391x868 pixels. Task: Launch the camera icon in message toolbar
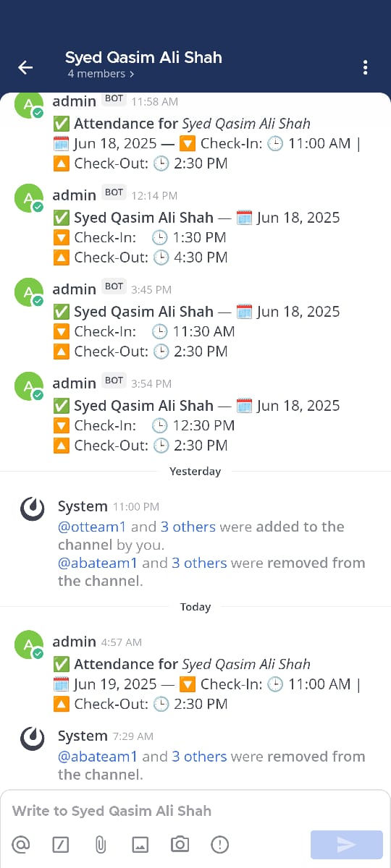click(x=180, y=844)
